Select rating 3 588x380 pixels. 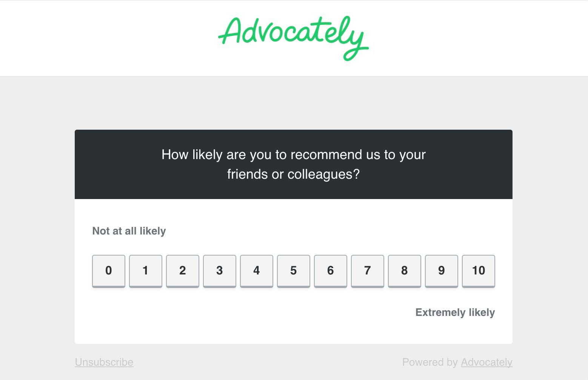[220, 271]
